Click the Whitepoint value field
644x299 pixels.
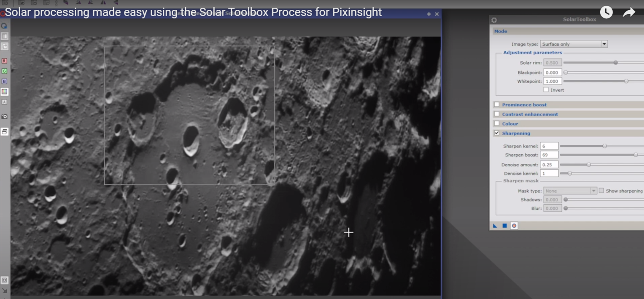(552, 82)
